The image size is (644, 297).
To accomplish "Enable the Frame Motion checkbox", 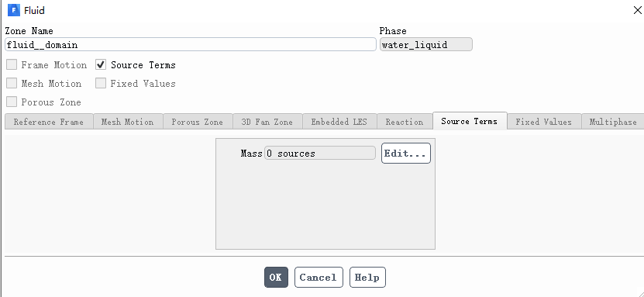I will click(12, 65).
